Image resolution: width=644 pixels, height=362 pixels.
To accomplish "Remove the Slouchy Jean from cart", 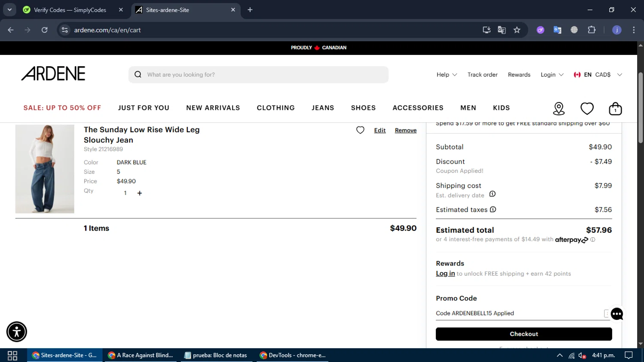I will point(406,130).
